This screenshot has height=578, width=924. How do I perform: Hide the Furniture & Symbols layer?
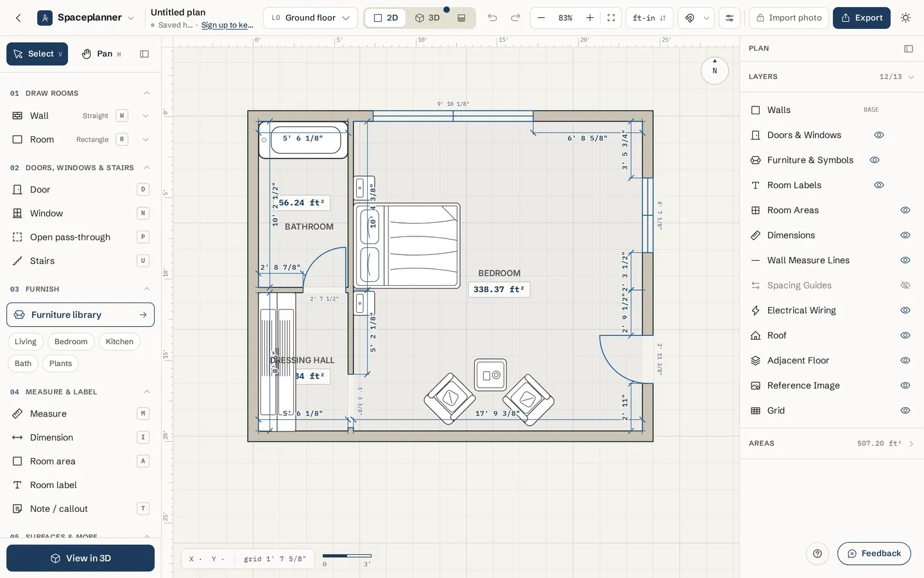pyautogui.click(x=874, y=160)
